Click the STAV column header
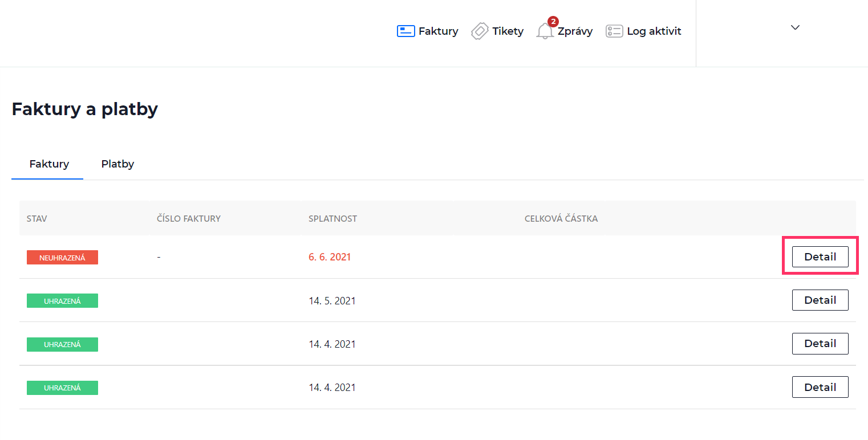Viewport: 868px width, 440px height. (x=36, y=219)
